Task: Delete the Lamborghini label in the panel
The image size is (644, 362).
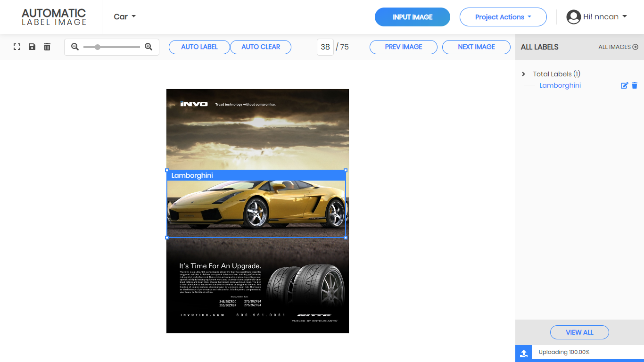Action: pos(635,85)
